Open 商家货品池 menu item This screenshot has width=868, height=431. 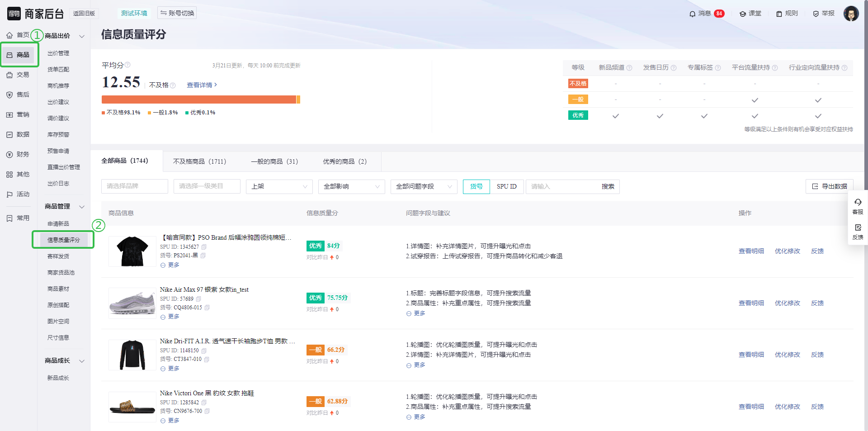[61, 273]
